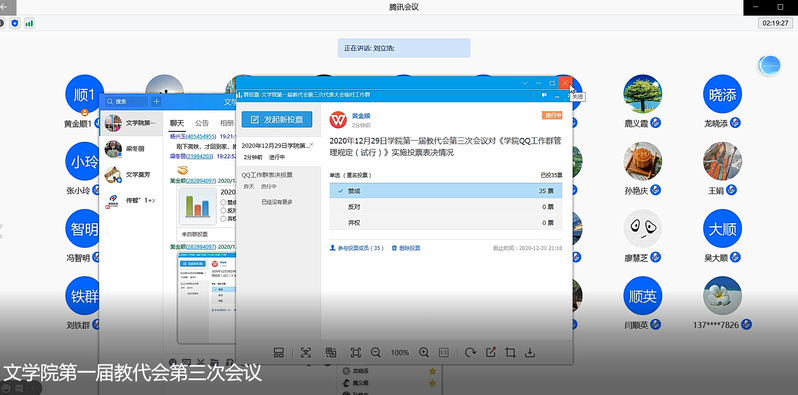Open the QQ工作群表决投票 vote list item
The width and height of the screenshot is (798, 395).
[278, 180]
